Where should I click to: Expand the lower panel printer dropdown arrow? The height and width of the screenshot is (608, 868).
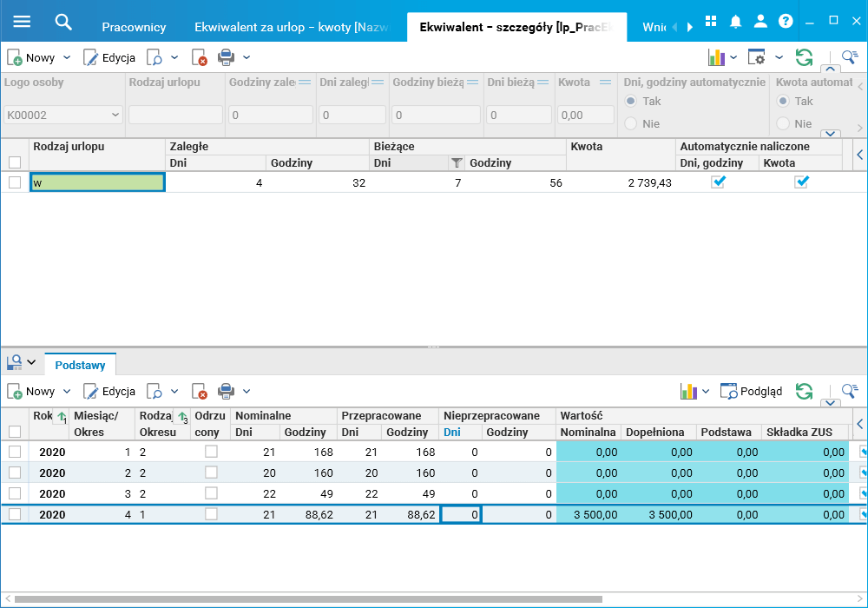pyautogui.click(x=247, y=392)
